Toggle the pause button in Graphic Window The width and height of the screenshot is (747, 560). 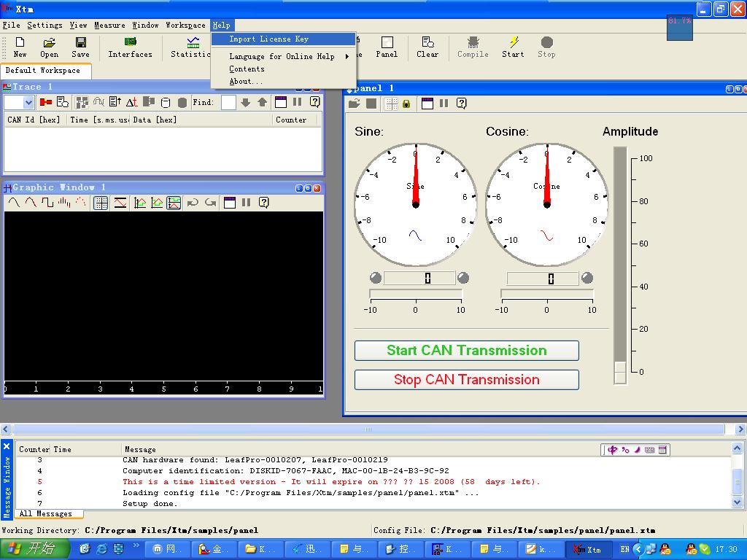[247, 203]
